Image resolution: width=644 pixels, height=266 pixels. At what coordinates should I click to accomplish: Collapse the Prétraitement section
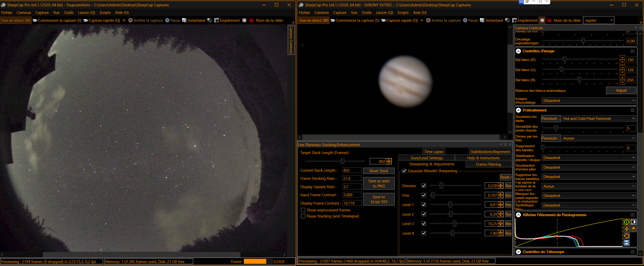tap(518, 110)
